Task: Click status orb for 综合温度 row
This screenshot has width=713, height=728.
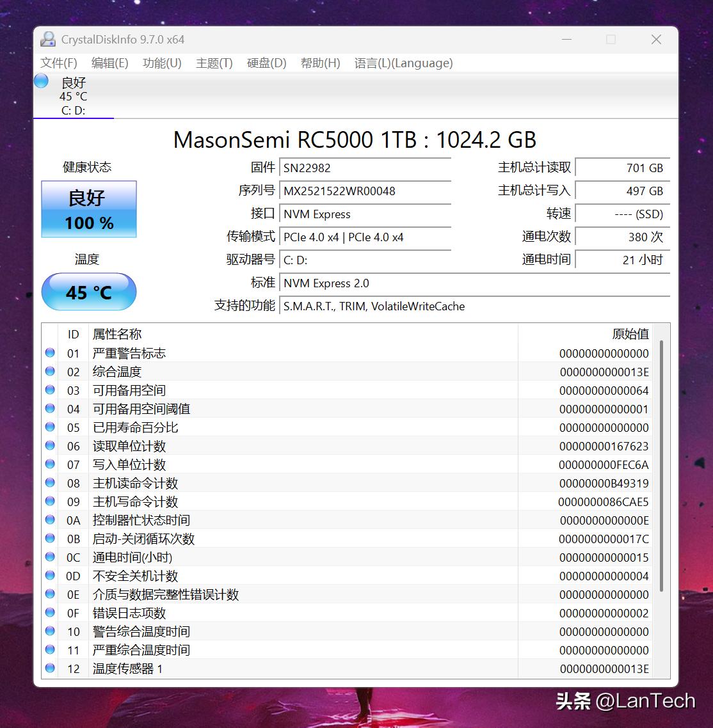Action: tap(50, 372)
